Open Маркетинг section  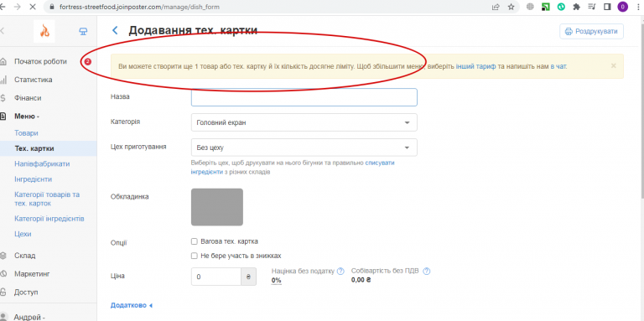pyautogui.click(x=32, y=274)
